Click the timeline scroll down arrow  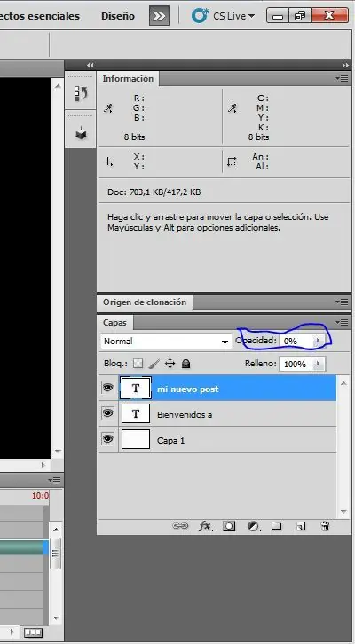56,617
